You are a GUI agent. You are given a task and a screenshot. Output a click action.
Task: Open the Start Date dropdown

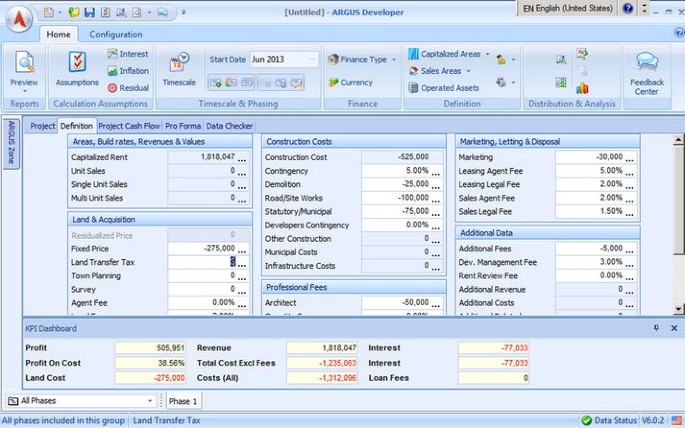pyautogui.click(x=312, y=60)
